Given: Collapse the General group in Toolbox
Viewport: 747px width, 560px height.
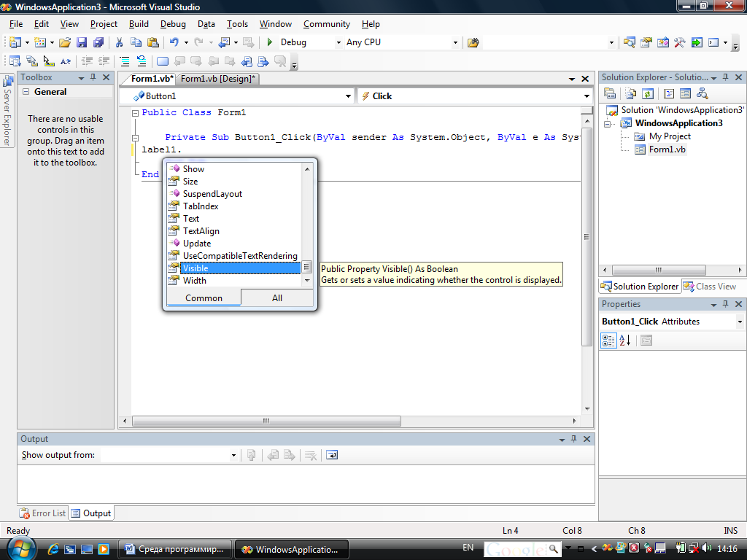Looking at the screenshot, I should pyautogui.click(x=26, y=92).
